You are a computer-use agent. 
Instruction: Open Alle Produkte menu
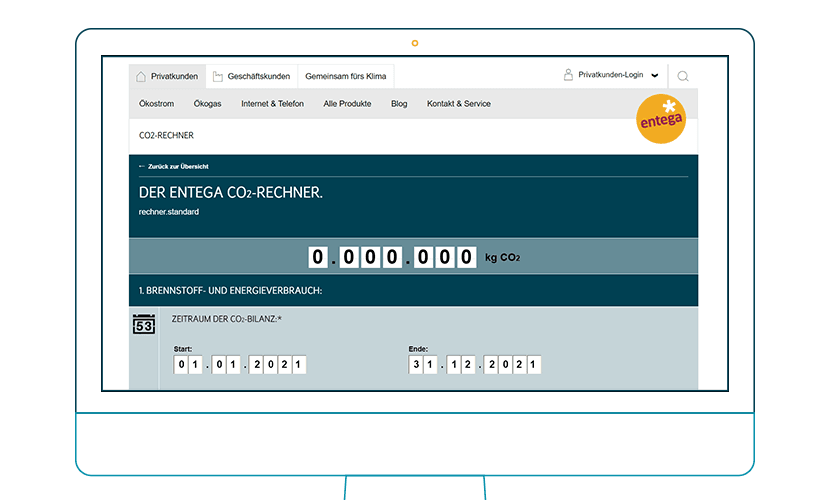[x=347, y=104]
